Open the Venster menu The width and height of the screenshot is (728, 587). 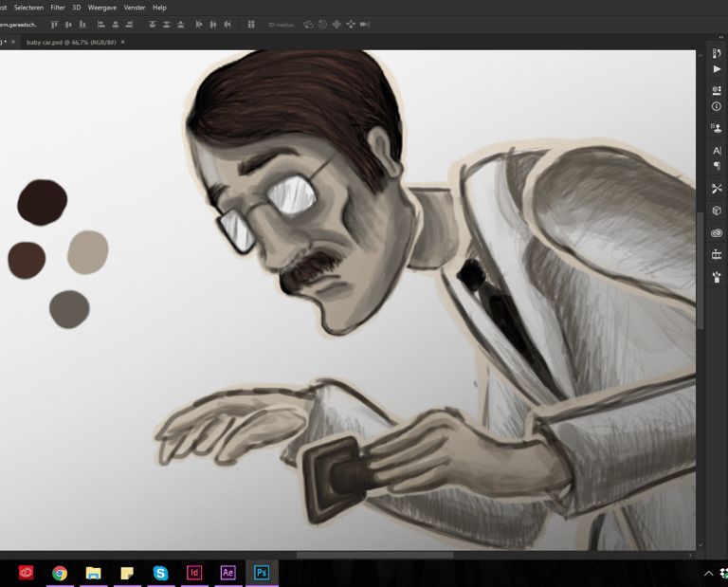tap(135, 7)
